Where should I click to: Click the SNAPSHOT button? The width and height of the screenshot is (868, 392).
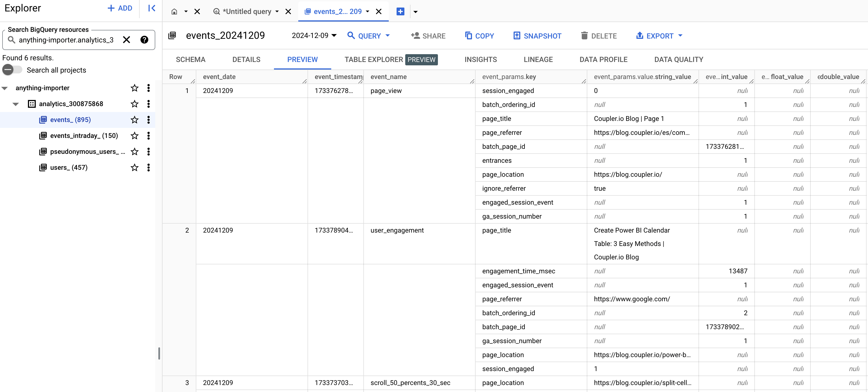click(537, 36)
